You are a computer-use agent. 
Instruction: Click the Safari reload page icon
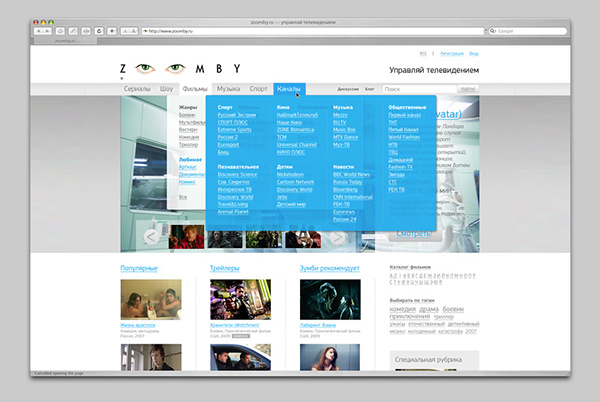(99, 31)
